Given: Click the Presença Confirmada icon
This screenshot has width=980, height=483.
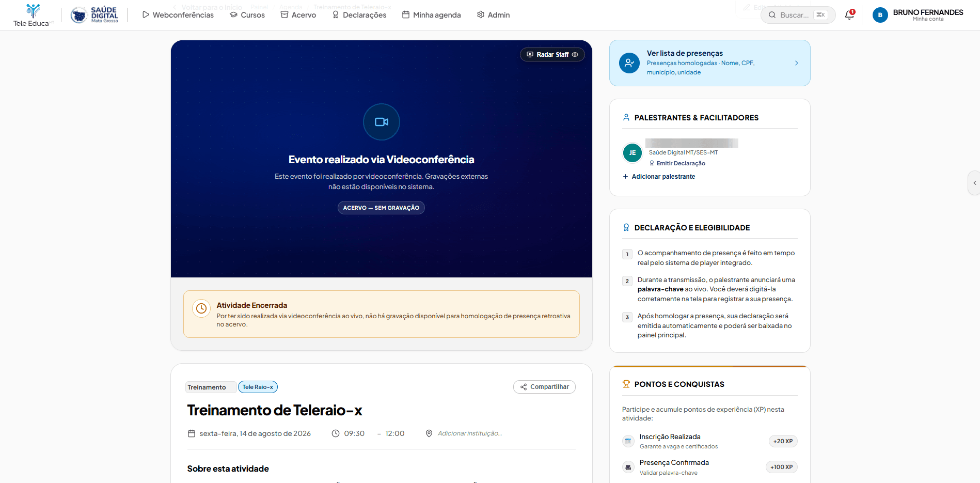Looking at the screenshot, I should point(628,467).
